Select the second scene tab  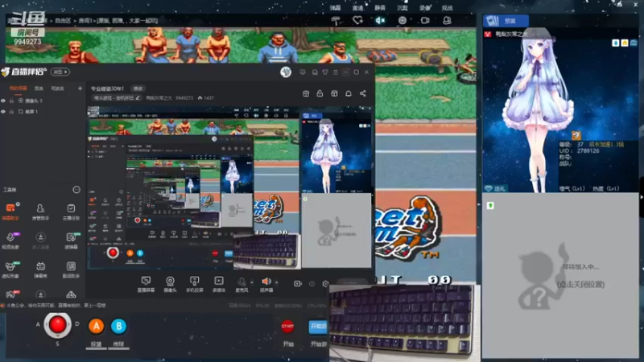(x=39, y=88)
